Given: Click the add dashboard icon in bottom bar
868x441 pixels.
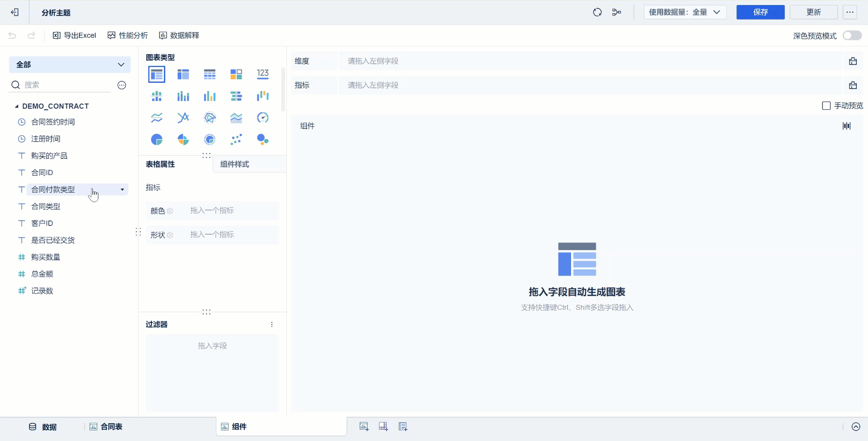Looking at the screenshot, I should point(383,427).
